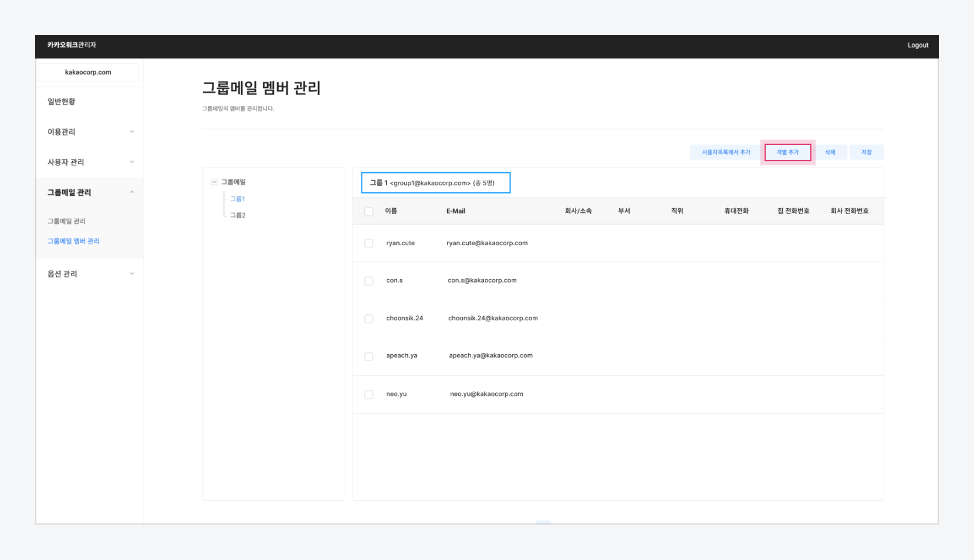Open 그룹메일 멤버 관리 in sidebar
Image resolution: width=974 pixels, height=560 pixels.
pos(73,241)
